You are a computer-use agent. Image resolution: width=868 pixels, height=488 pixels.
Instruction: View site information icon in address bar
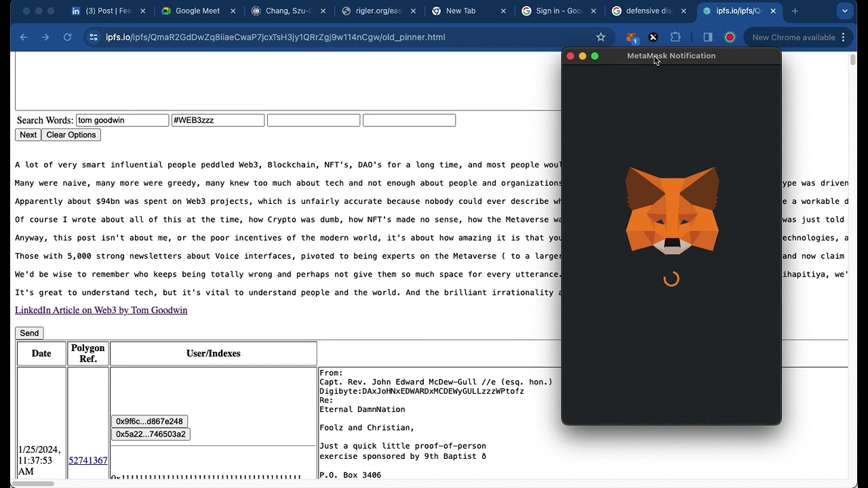[94, 37]
